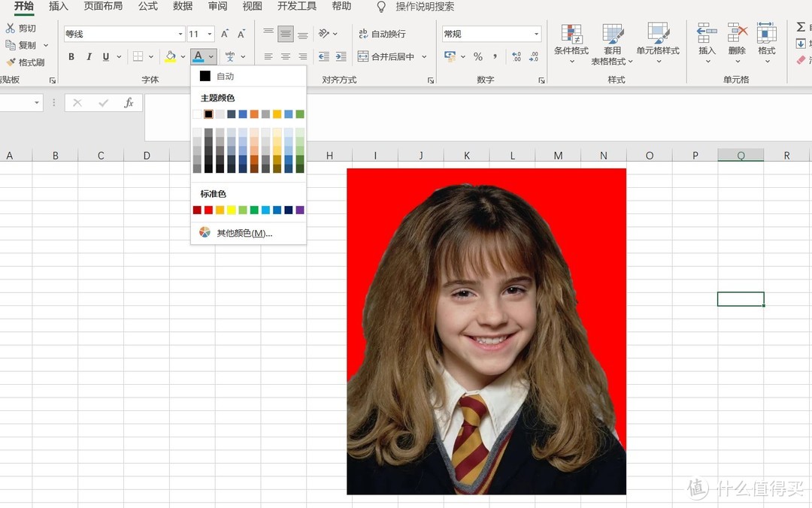
Task: Activate the 格式刷 format painter
Action: (25, 62)
